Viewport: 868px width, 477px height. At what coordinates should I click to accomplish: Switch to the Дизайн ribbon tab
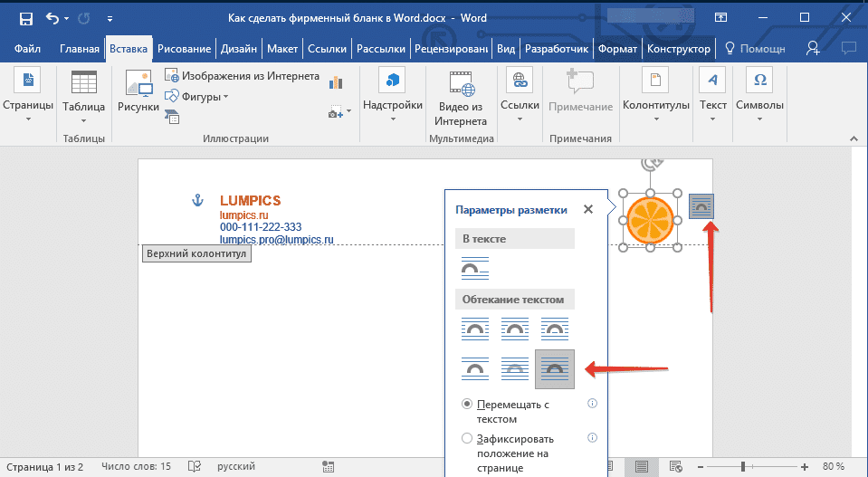(238, 48)
